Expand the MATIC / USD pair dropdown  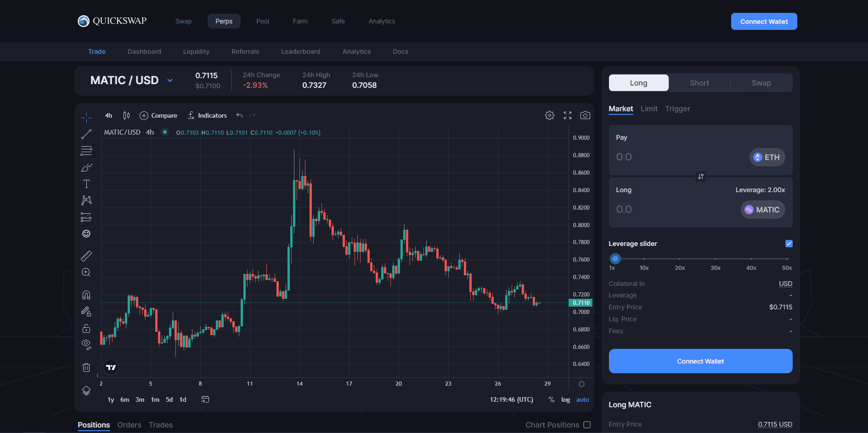pyautogui.click(x=170, y=80)
